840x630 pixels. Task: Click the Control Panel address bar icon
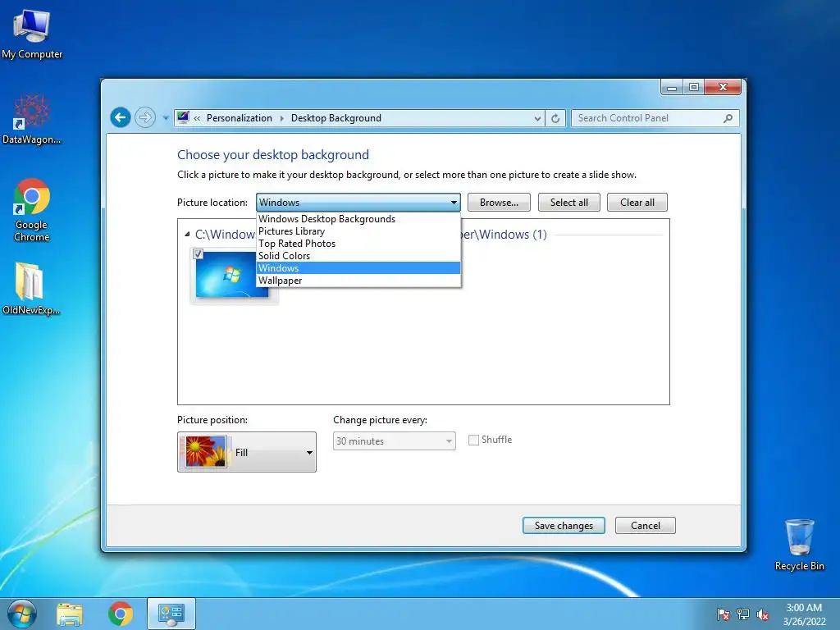click(x=183, y=117)
